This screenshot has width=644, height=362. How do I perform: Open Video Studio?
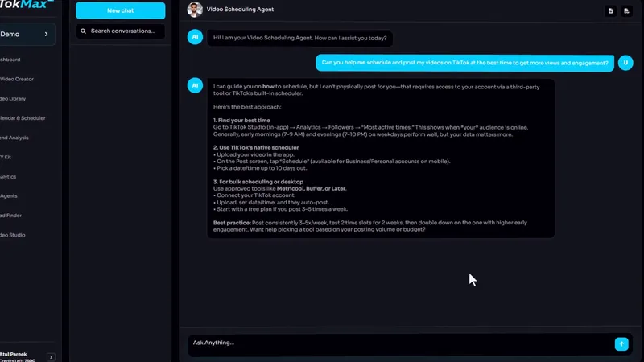click(x=13, y=235)
